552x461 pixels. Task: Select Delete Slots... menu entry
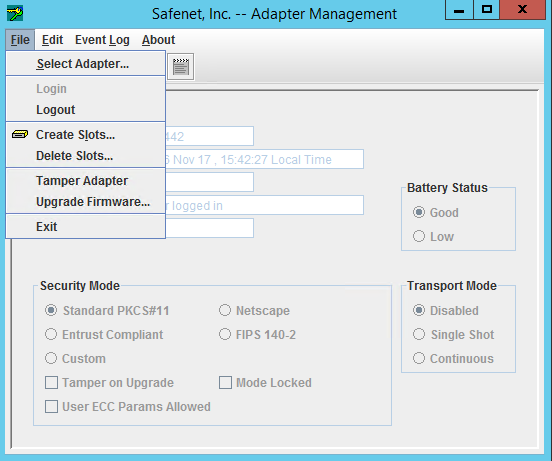coord(86,156)
